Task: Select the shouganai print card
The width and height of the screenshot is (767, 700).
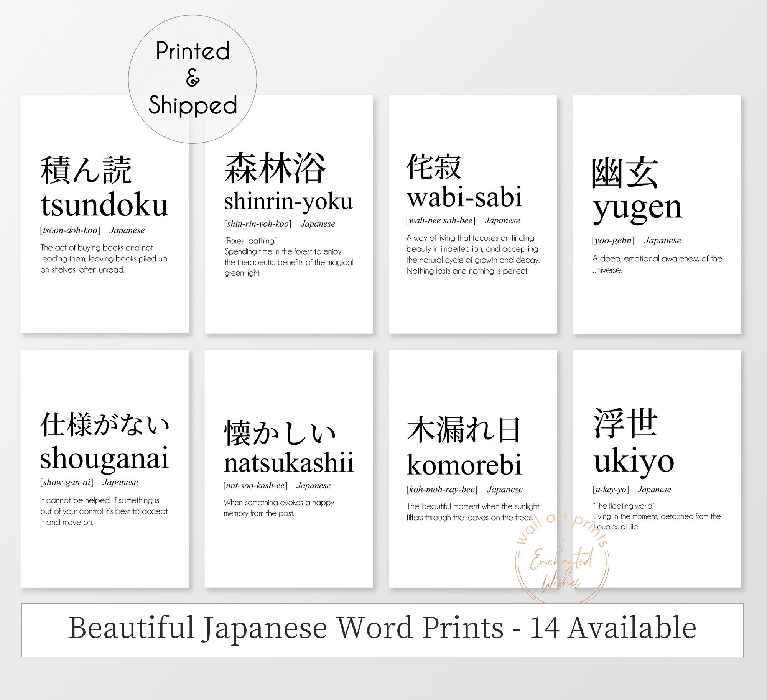Action: pos(104,468)
